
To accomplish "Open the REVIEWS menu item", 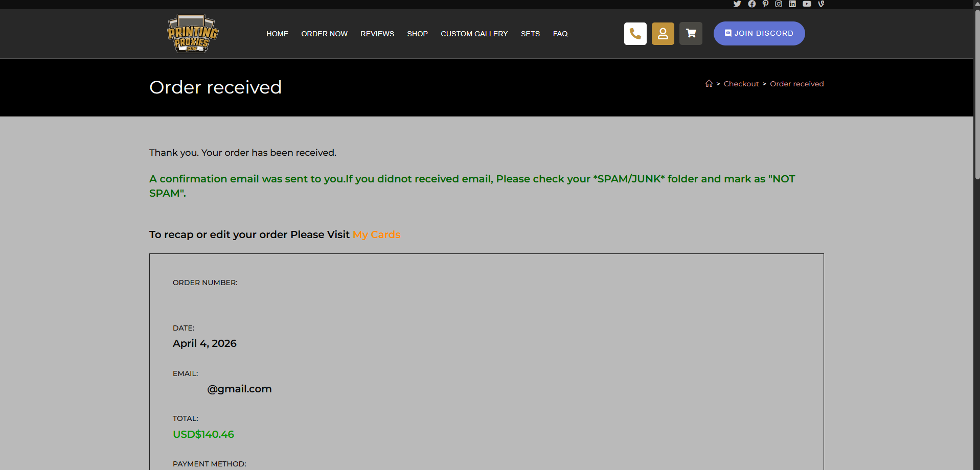I will coord(377,34).
